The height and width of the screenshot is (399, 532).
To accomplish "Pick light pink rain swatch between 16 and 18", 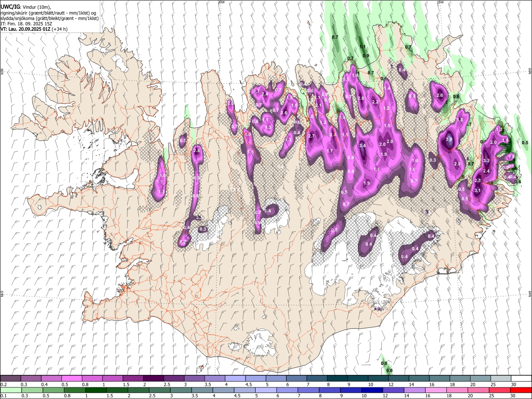I will pos(436,390).
